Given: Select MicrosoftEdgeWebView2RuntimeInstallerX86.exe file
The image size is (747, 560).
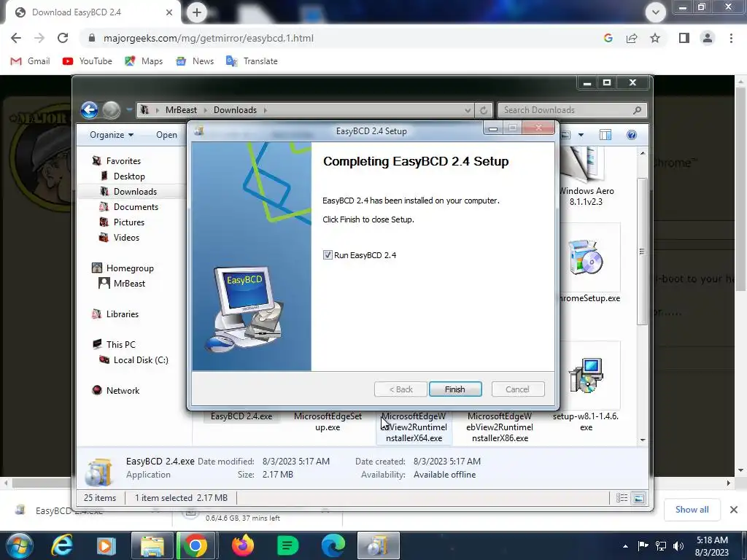Looking at the screenshot, I should (500, 427).
